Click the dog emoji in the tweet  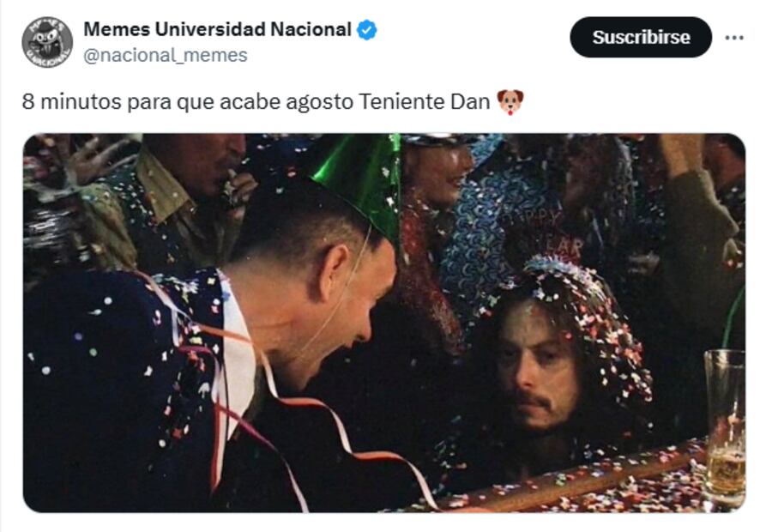(510, 102)
